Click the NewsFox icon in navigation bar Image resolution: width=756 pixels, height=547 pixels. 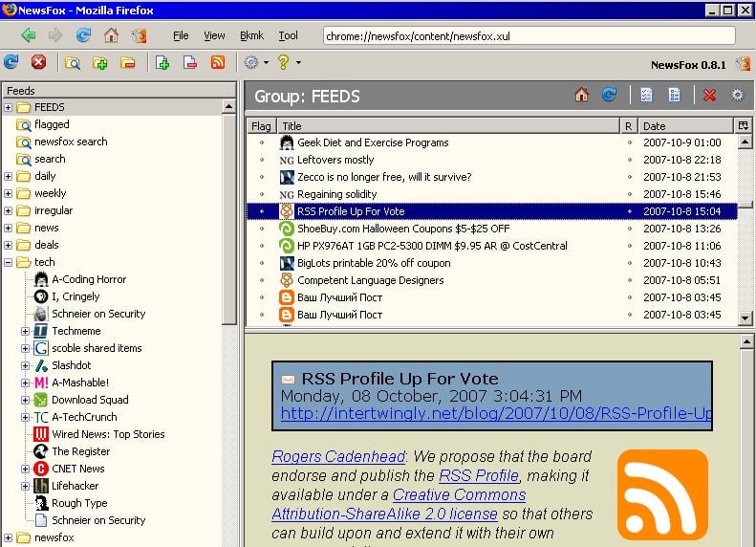139,35
